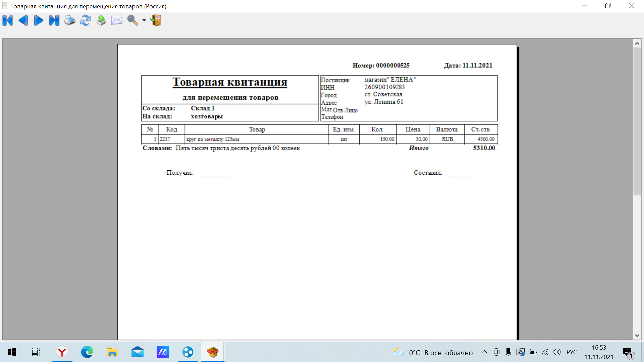The height and width of the screenshot is (362, 644).
Task: Click the magnifier zoom tool
Action: pyautogui.click(x=132, y=20)
